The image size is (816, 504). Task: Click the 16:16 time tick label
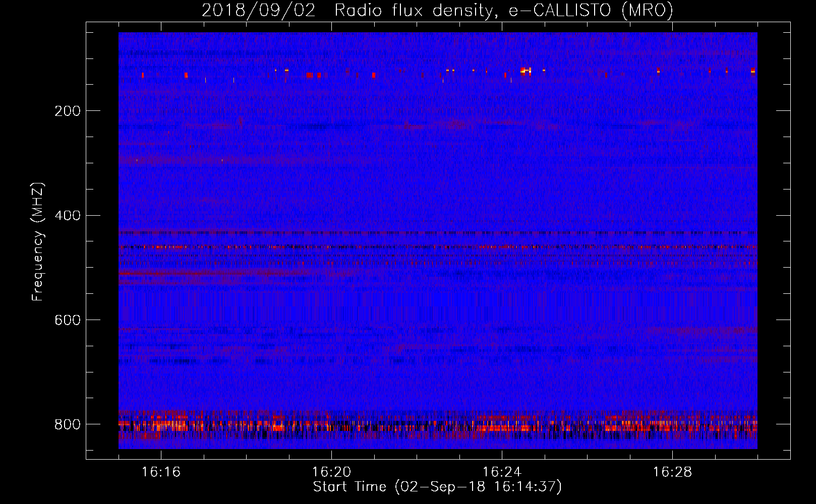point(161,472)
